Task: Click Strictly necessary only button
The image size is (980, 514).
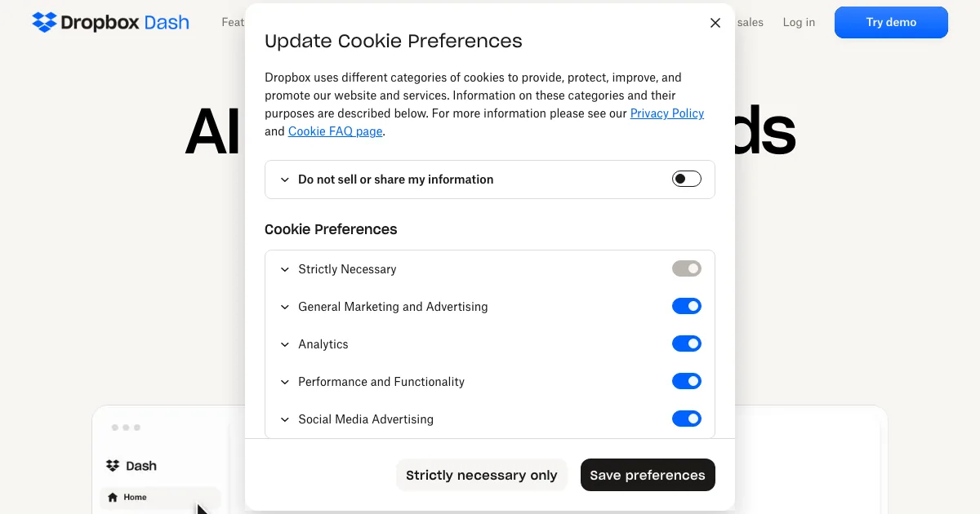Action: (481, 475)
